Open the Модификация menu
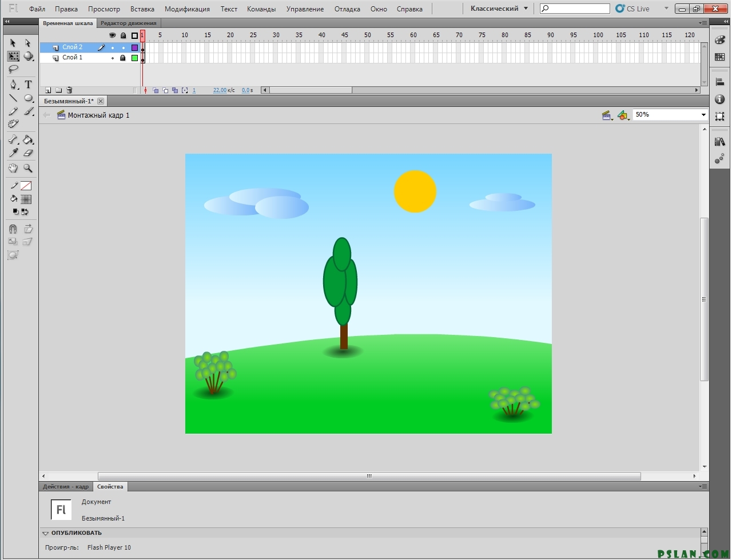 (187, 9)
